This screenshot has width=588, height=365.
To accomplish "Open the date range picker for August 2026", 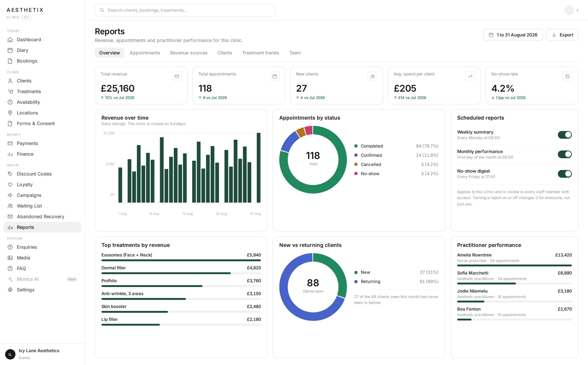I will click(x=513, y=35).
